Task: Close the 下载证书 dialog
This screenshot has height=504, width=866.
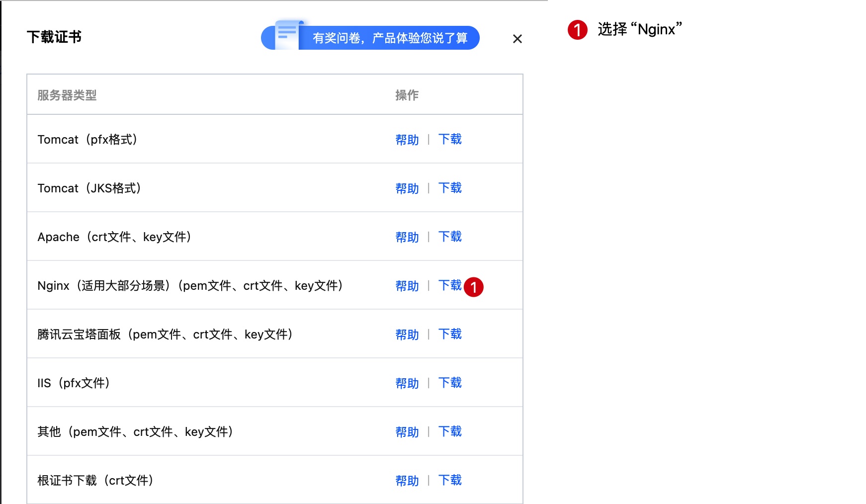Action: pyautogui.click(x=517, y=39)
